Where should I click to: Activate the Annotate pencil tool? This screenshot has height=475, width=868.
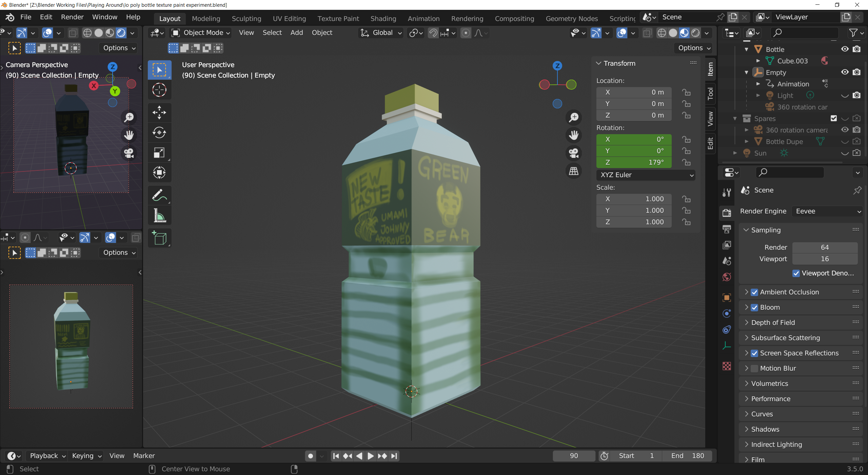point(159,195)
